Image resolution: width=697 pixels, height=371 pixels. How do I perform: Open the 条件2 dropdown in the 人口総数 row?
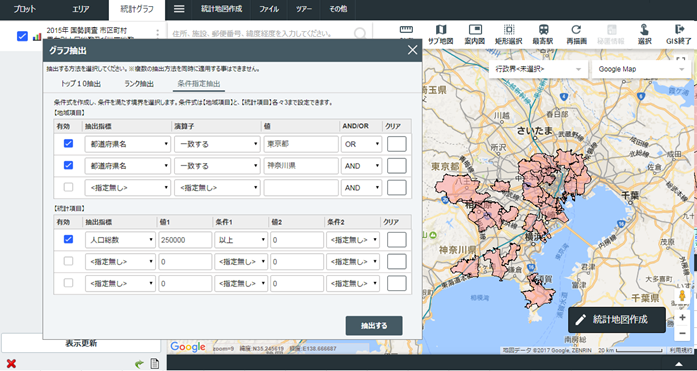[x=353, y=240]
